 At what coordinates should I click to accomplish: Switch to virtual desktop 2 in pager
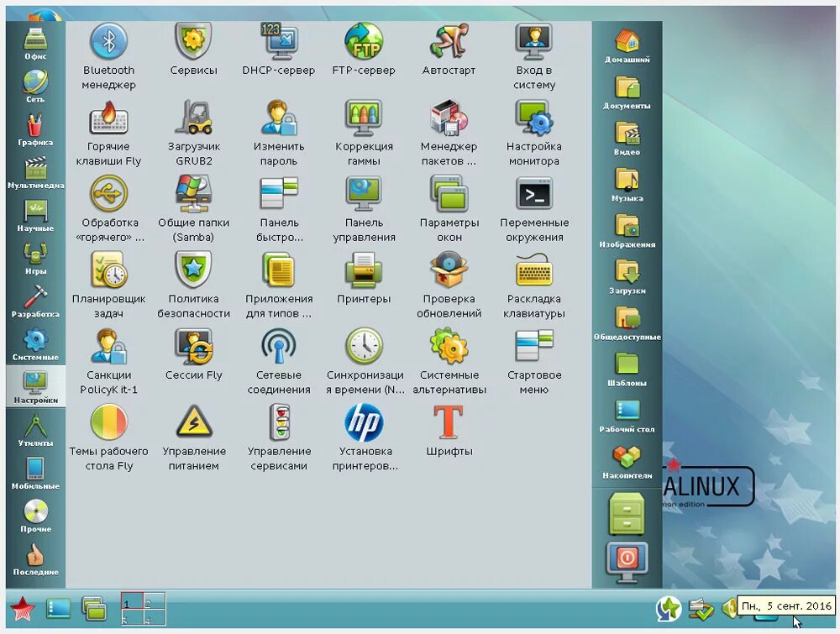155,600
